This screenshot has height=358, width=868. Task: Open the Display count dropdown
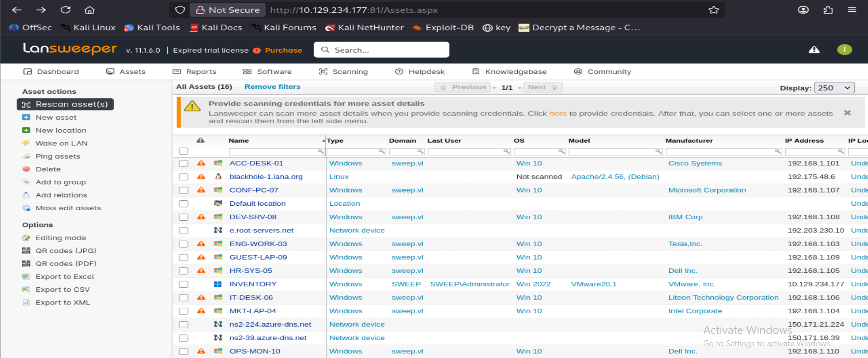(834, 88)
